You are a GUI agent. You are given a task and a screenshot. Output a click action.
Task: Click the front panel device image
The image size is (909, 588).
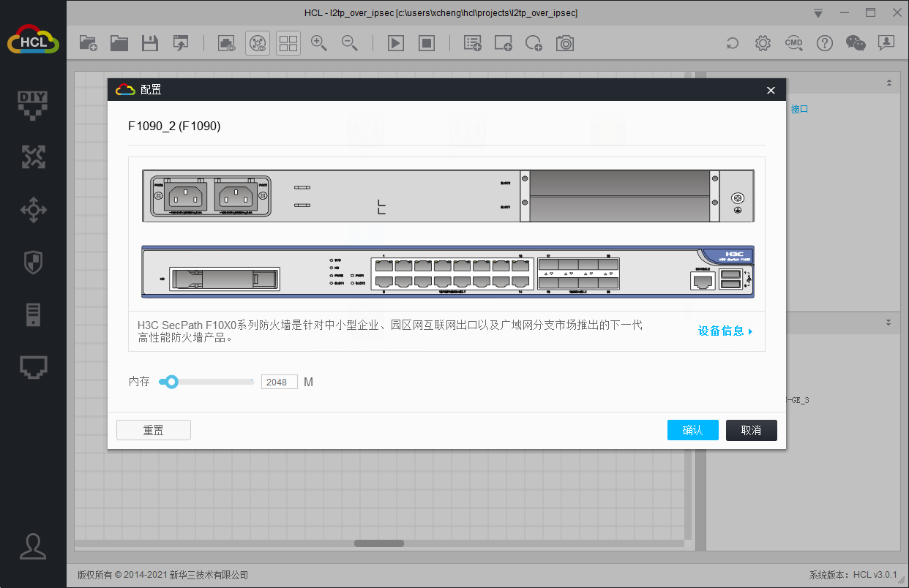(x=447, y=271)
